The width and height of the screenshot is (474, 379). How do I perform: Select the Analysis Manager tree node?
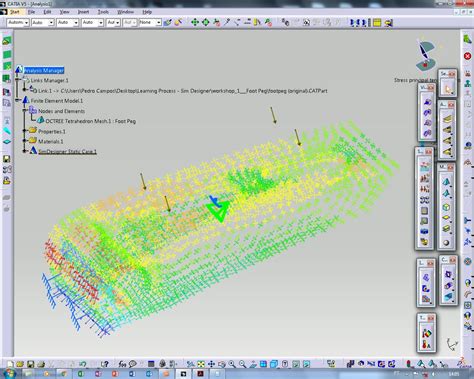[x=44, y=70]
